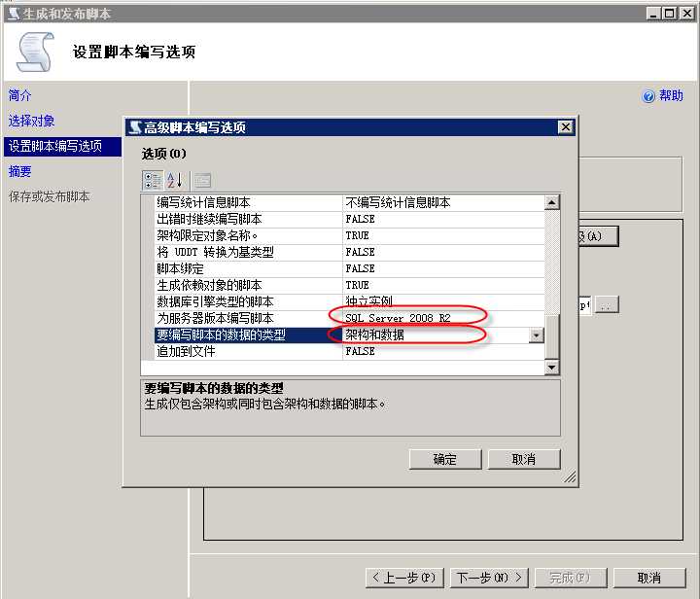
Task: Click advanced dialog title bar icon
Action: (135, 127)
